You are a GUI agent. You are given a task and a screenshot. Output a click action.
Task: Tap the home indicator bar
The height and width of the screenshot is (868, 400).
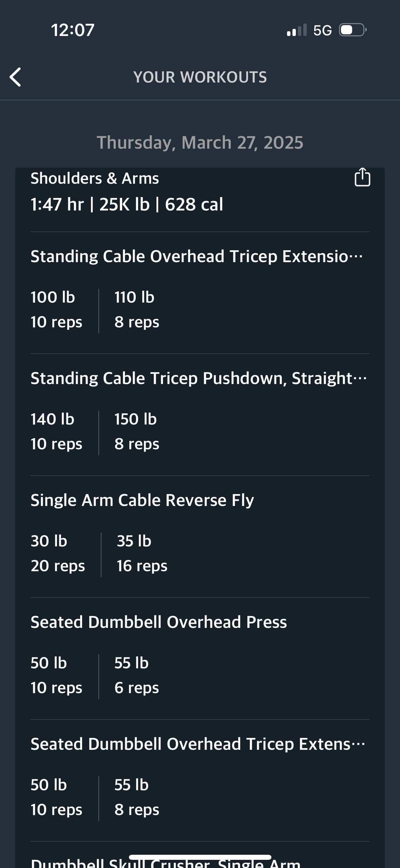click(x=200, y=857)
